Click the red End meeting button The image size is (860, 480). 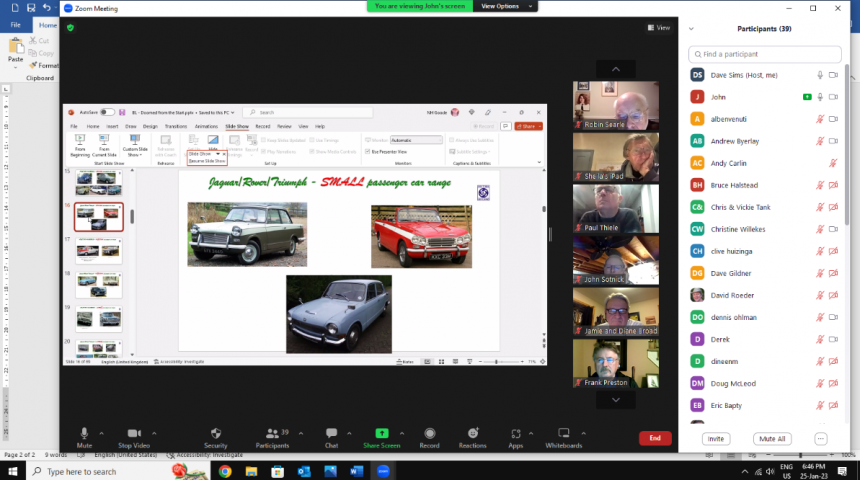point(655,438)
